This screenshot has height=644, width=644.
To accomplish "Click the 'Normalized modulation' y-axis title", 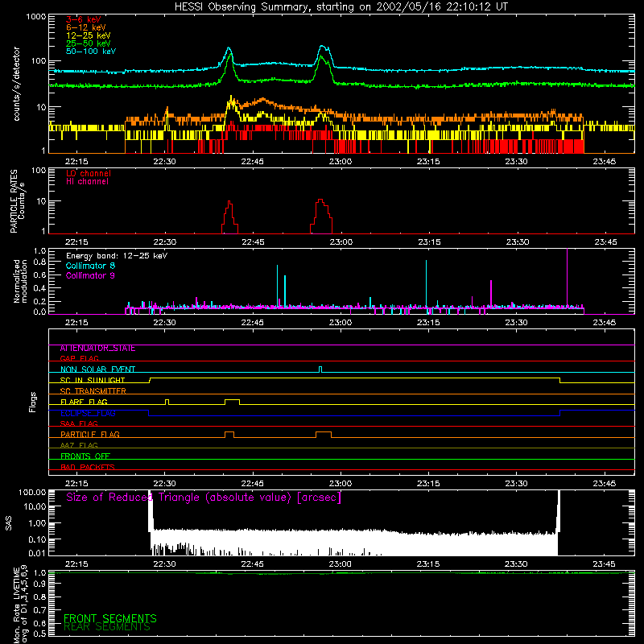I will [20, 281].
